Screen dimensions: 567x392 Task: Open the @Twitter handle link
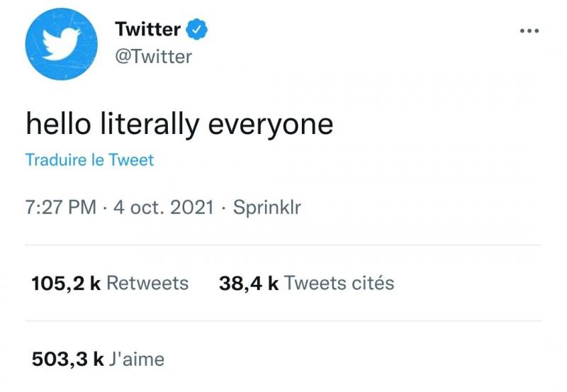click(153, 57)
